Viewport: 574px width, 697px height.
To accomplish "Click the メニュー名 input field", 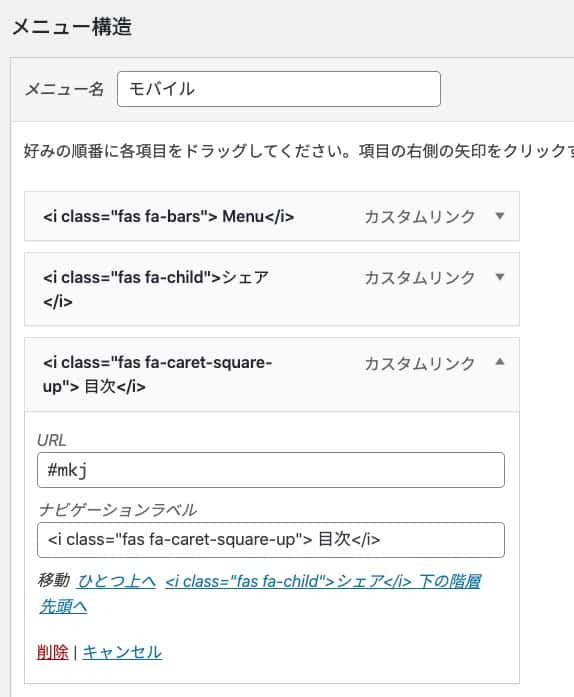I will (279, 89).
